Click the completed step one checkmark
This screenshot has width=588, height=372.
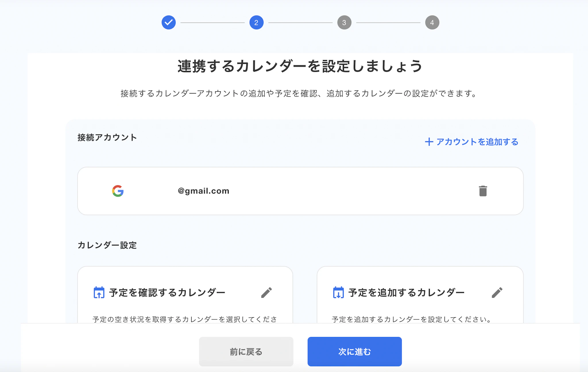pos(169,22)
